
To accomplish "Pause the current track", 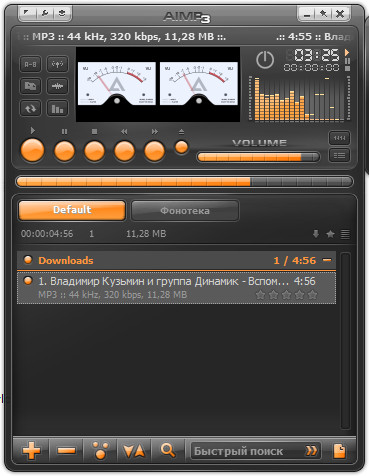I will (64, 151).
